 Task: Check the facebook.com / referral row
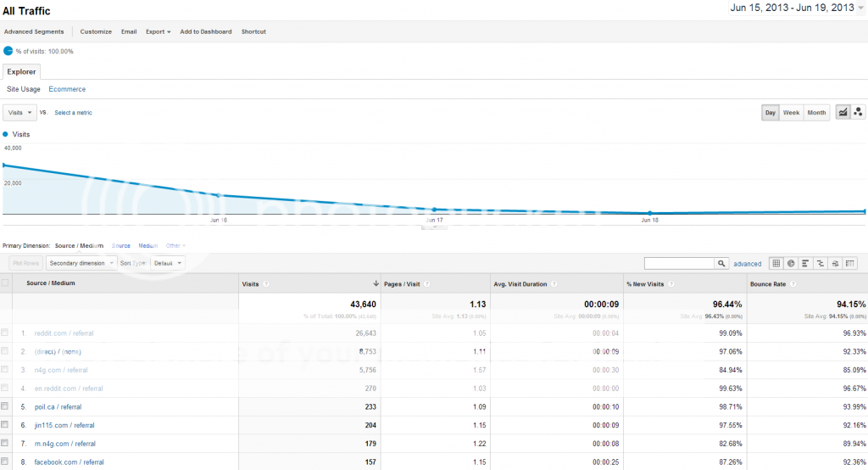pyautogui.click(x=5, y=462)
